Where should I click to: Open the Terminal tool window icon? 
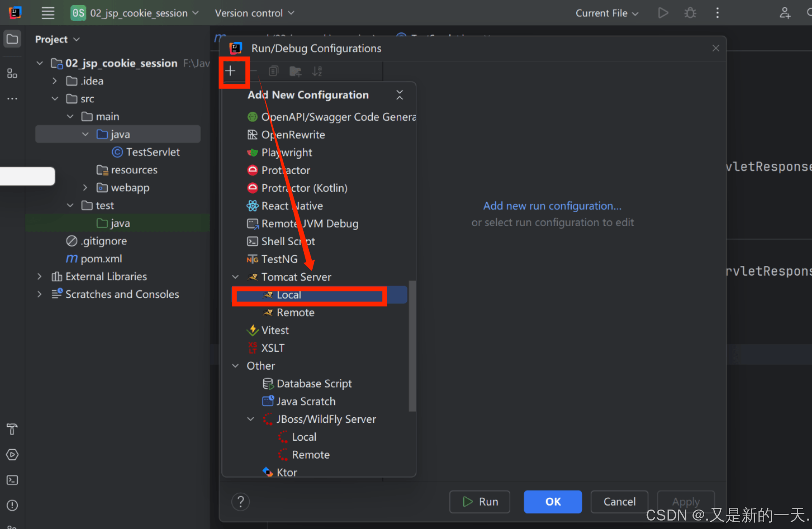click(x=12, y=480)
